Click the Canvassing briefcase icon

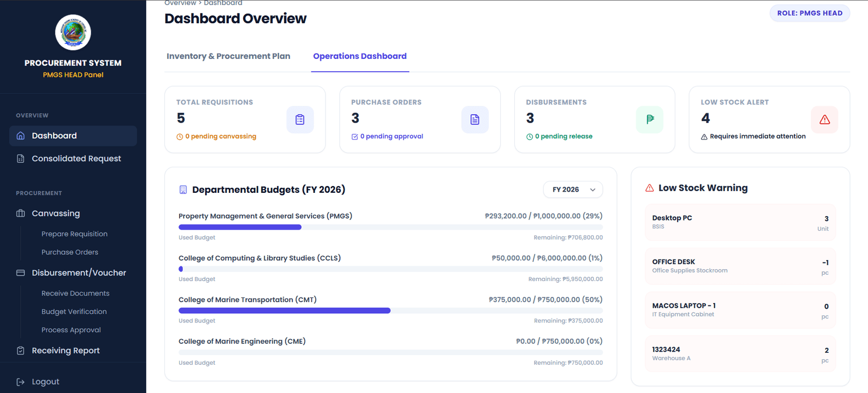21,214
